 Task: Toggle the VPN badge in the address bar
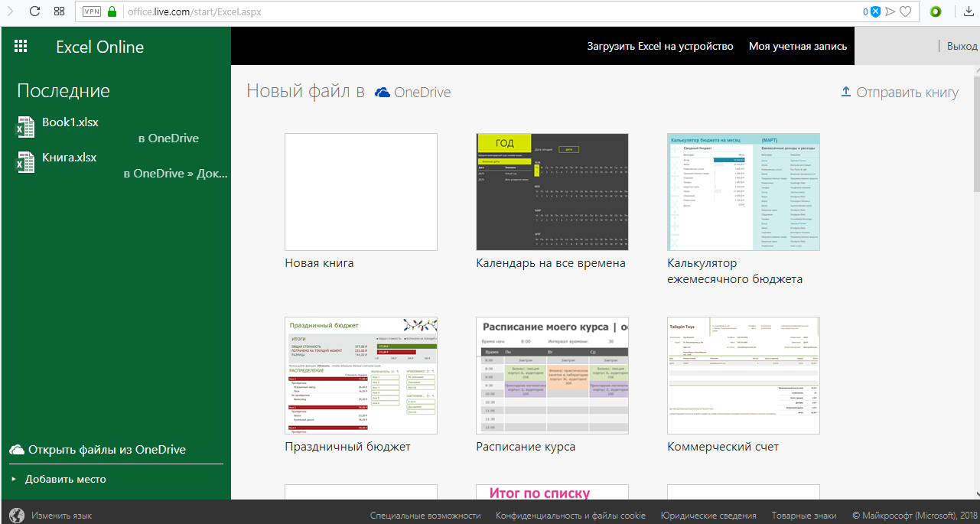pyautogui.click(x=91, y=11)
